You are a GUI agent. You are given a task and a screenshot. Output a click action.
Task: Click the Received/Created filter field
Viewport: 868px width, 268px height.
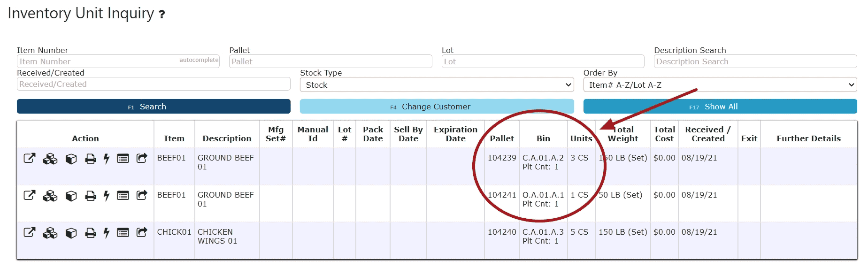pos(154,84)
